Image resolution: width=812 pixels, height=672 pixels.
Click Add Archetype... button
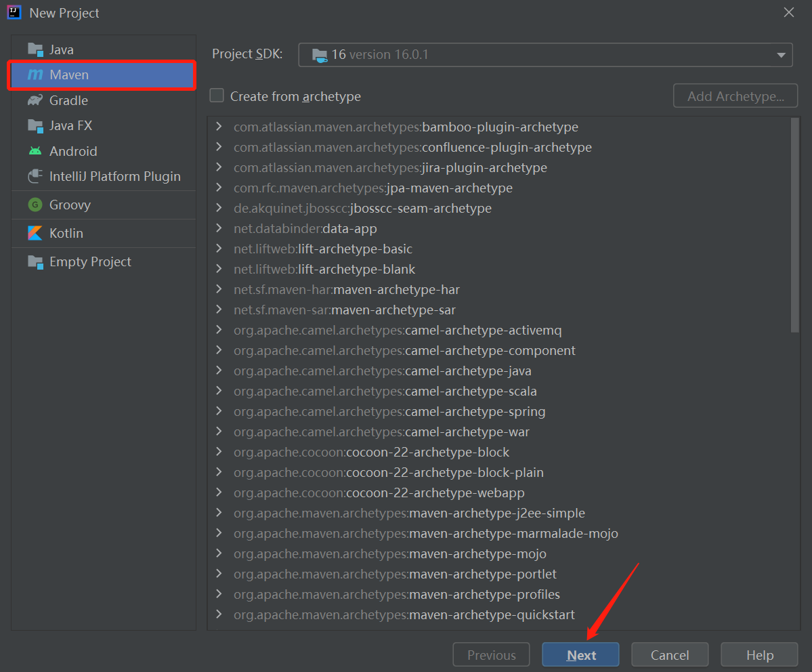tap(735, 96)
